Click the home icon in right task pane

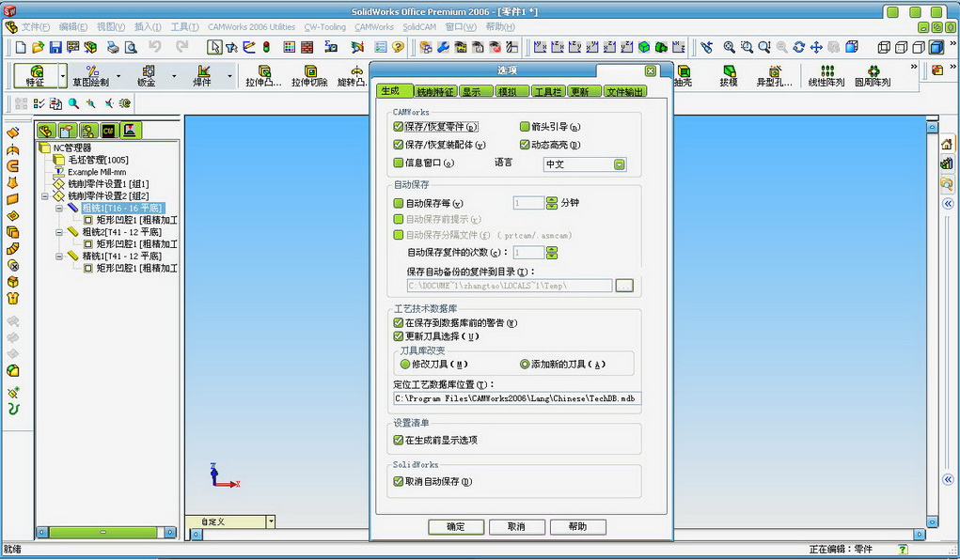click(x=947, y=145)
